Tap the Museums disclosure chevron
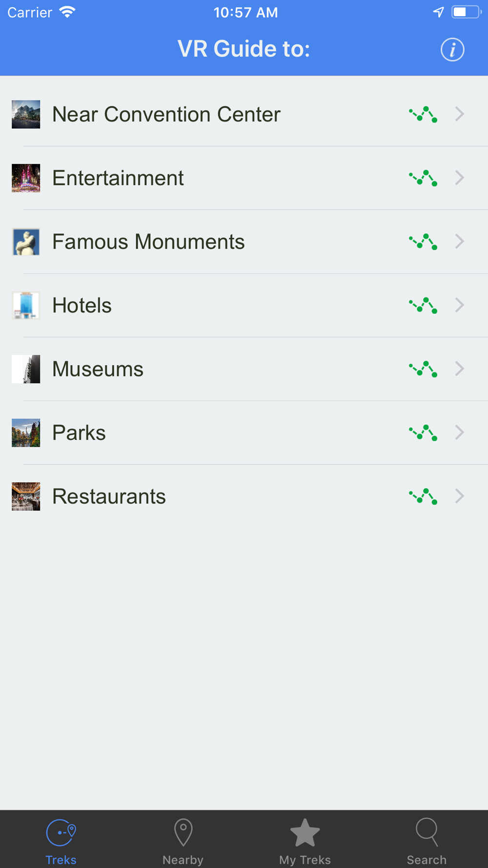This screenshot has height=868, width=488. point(459,369)
